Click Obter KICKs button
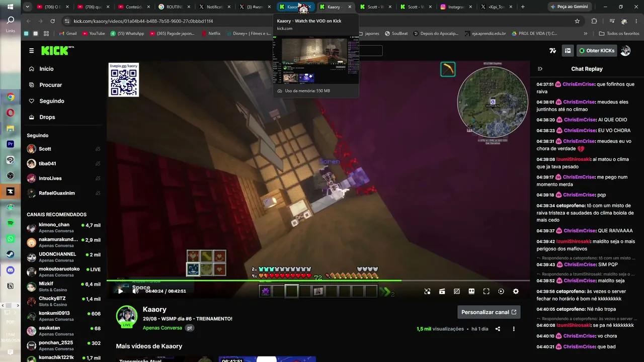This screenshot has height=362, width=644. pos(596,51)
